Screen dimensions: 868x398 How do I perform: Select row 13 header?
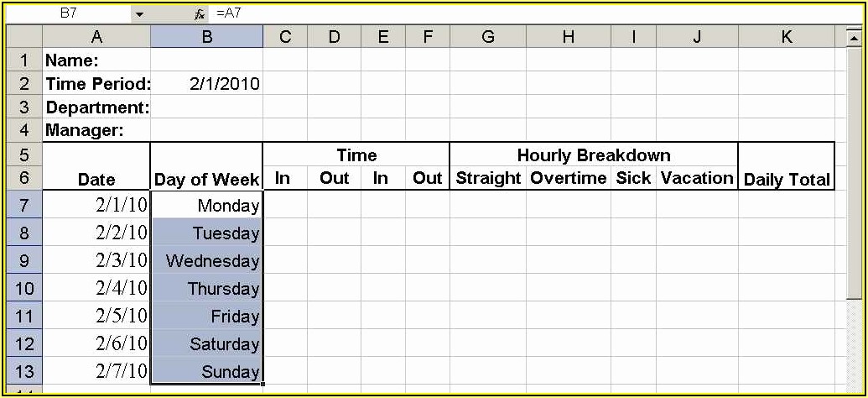pyautogui.click(x=23, y=371)
